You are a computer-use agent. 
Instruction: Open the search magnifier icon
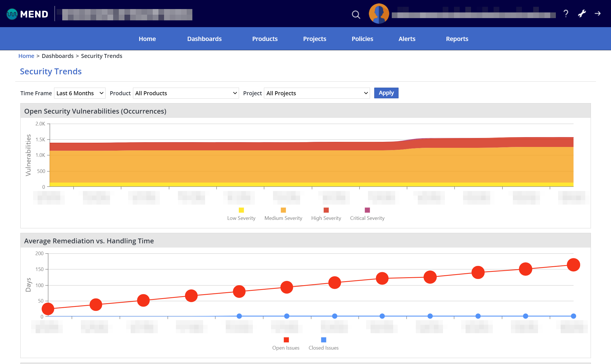click(356, 14)
